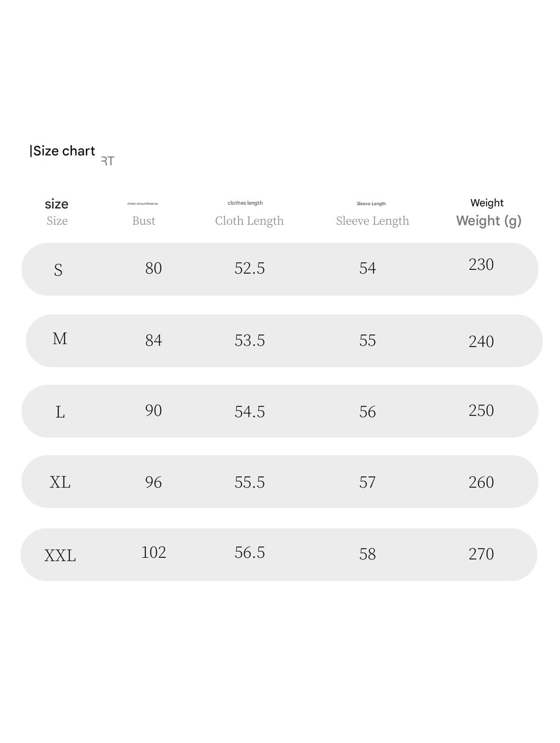Click the "Size chart" title text
560x743 pixels.
[63, 151]
